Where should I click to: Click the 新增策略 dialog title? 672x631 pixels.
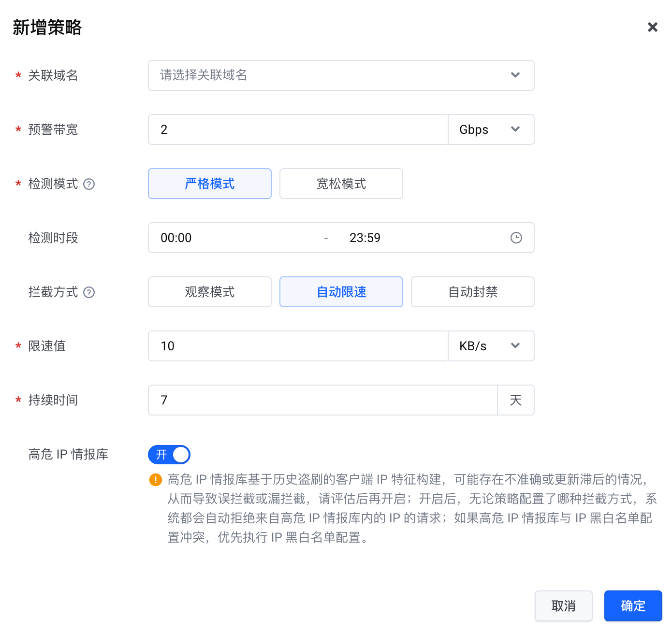tap(47, 28)
